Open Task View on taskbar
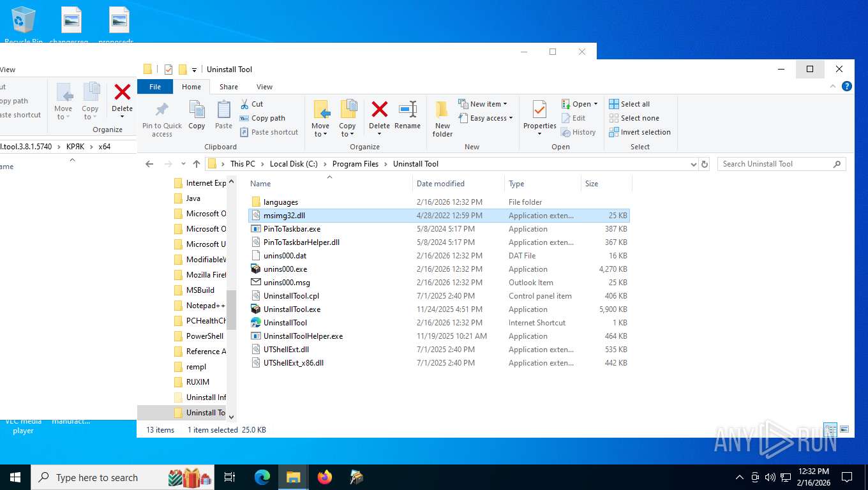 (230, 477)
